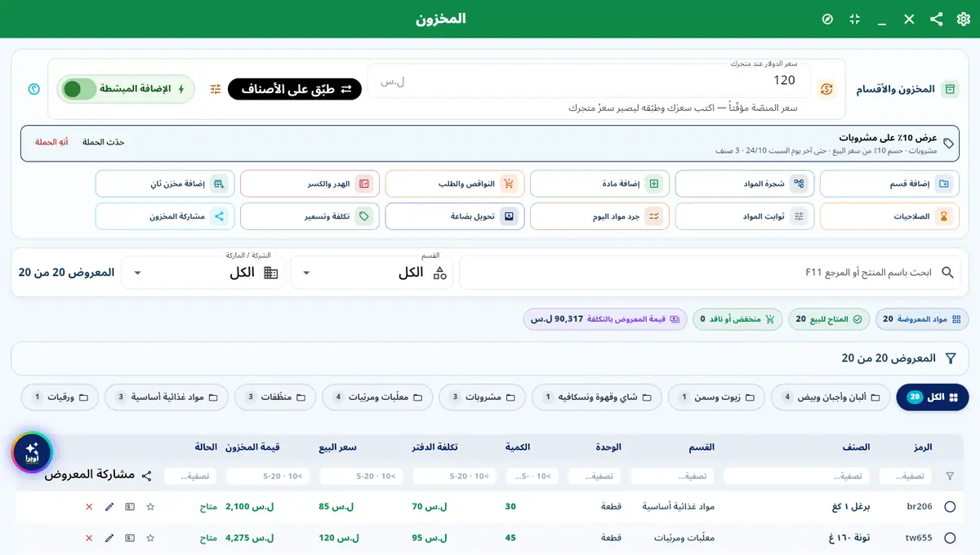The width and height of the screenshot is (980, 555).
Task: Open الهدر والكسر
Action: (310, 184)
